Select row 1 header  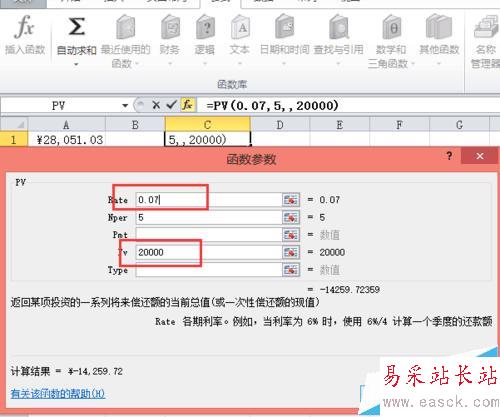pos(14,140)
